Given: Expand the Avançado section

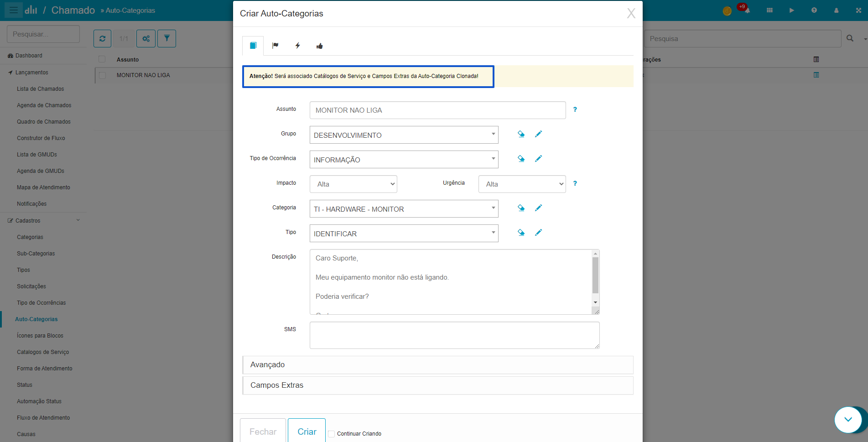Looking at the screenshot, I should click(438, 365).
